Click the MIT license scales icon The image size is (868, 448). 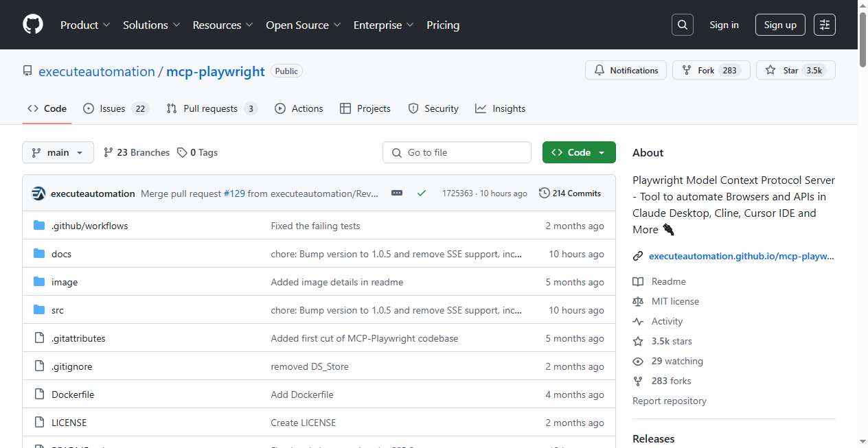pyautogui.click(x=638, y=301)
